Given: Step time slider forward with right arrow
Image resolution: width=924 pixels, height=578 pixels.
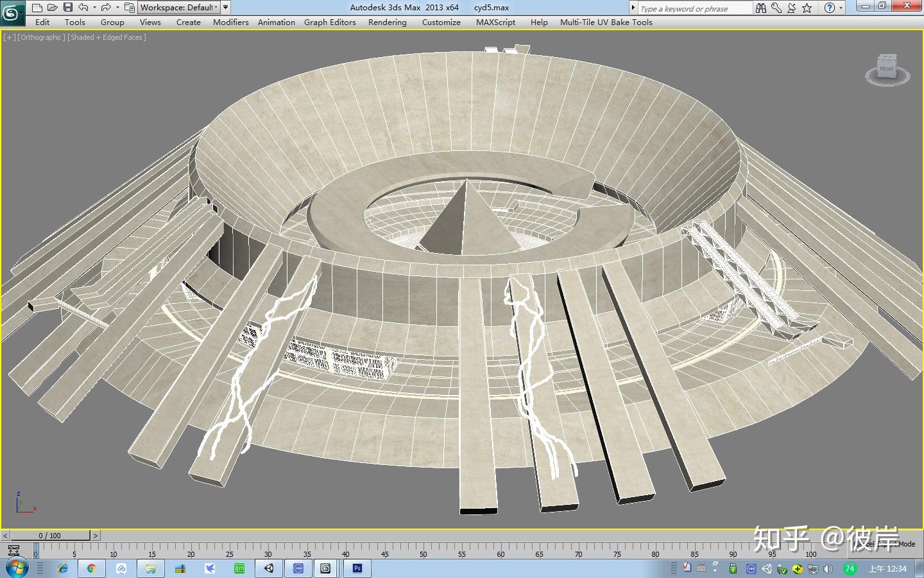Looking at the screenshot, I should pos(96,535).
